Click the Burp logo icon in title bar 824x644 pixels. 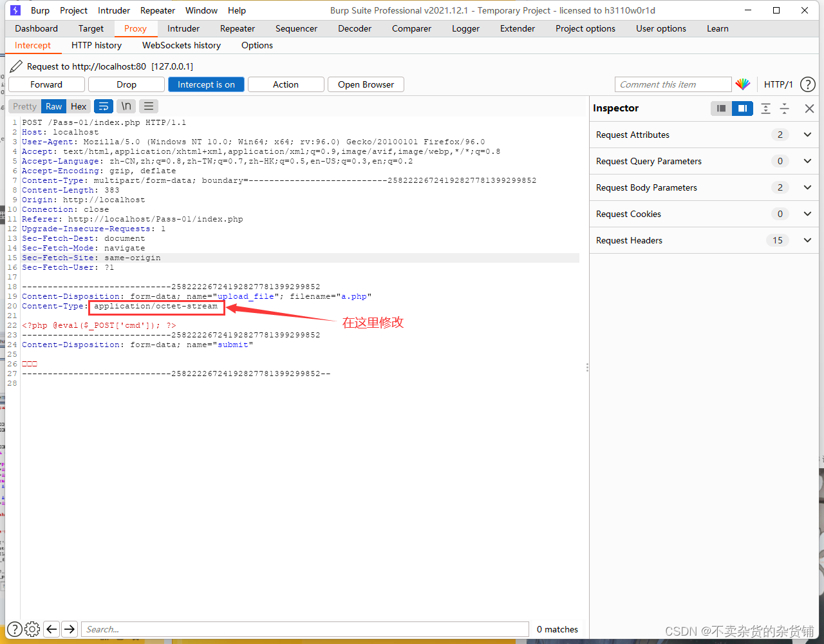[15, 10]
